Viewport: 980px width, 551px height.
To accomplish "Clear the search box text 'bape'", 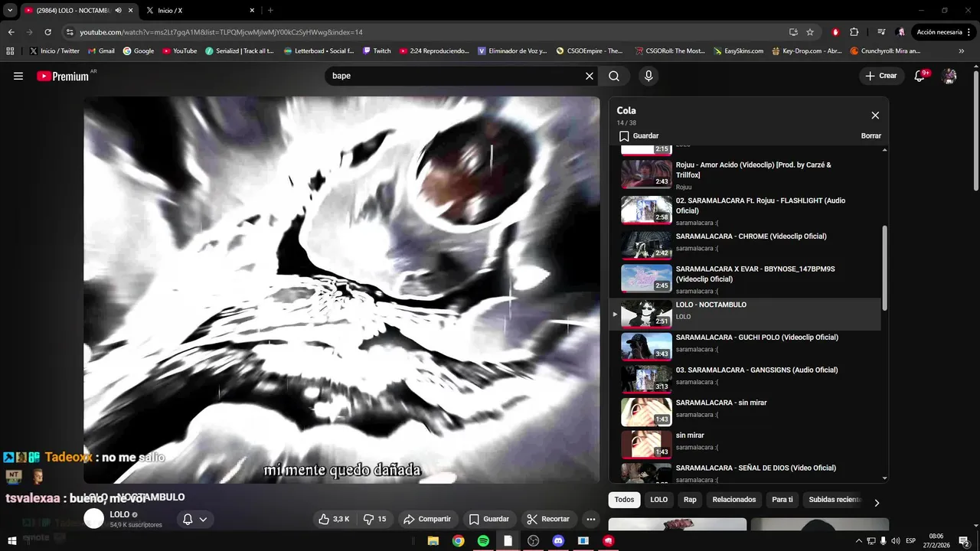I will tap(590, 76).
